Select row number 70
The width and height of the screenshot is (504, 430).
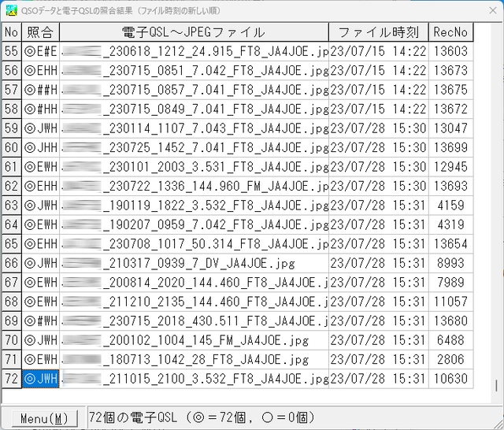coord(12,340)
